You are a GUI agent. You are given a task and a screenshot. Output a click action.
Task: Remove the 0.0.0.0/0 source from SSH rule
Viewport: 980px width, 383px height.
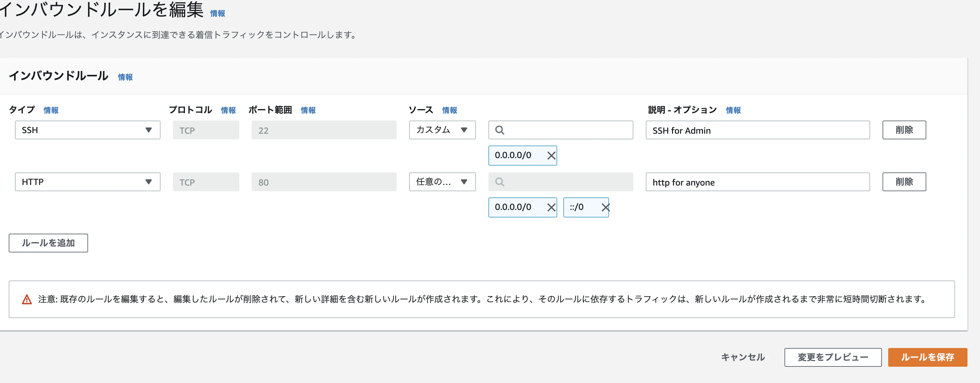tap(551, 155)
